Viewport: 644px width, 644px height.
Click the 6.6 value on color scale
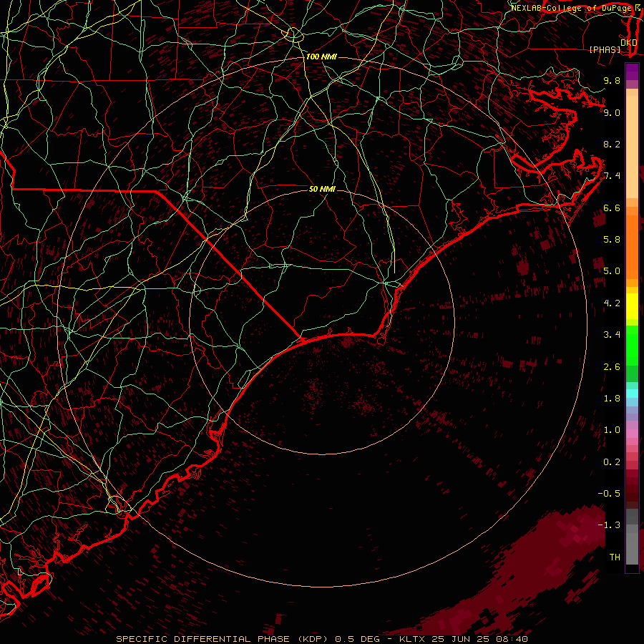point(612,208)
